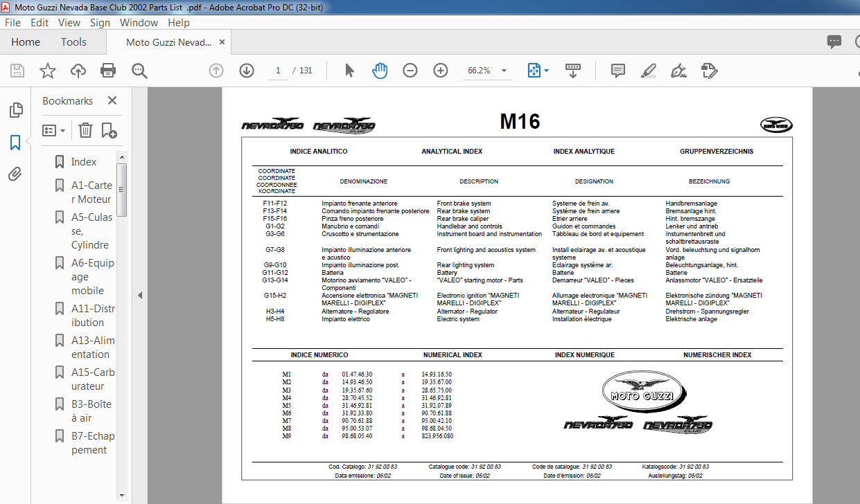Open the bookmarks options dropdown

(54, 130)
